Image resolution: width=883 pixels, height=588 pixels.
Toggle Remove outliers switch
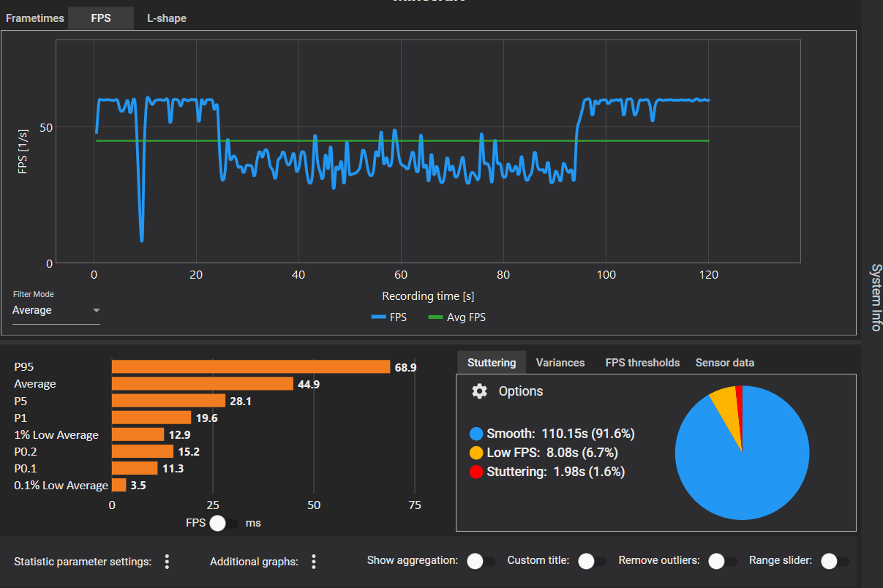[723, 561]
